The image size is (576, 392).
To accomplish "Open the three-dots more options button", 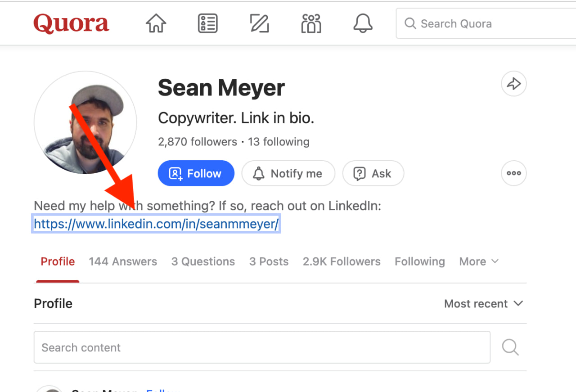I will tap(513, 173).
